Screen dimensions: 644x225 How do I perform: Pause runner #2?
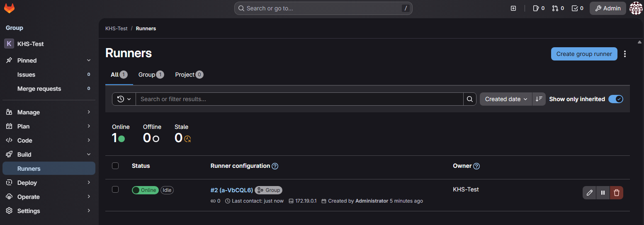tap(603, 193)
